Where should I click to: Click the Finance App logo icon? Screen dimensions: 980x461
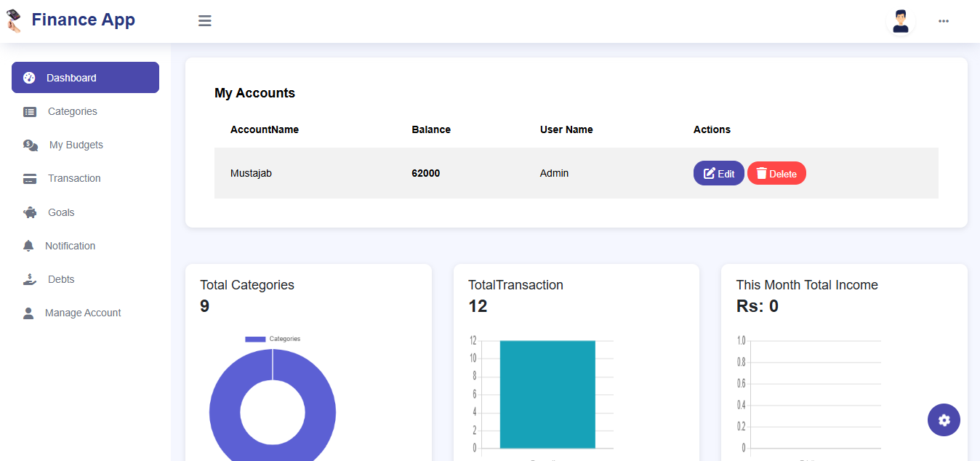[x=14, y=20]
